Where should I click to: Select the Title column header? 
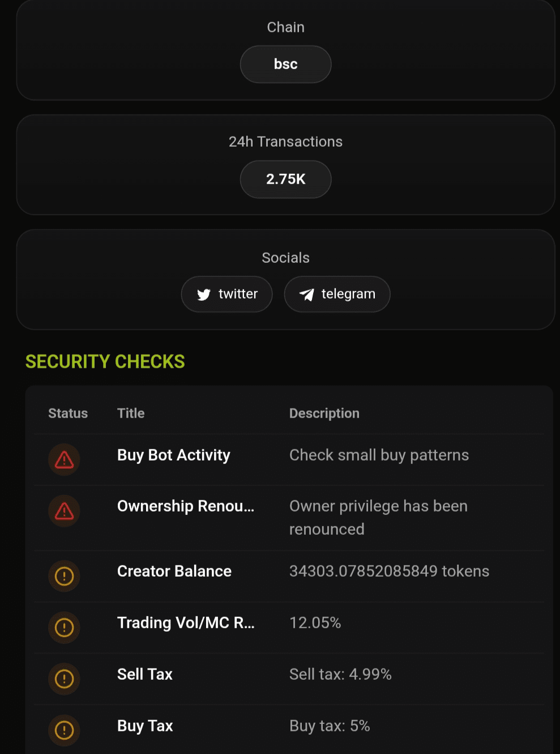point(131,414)
